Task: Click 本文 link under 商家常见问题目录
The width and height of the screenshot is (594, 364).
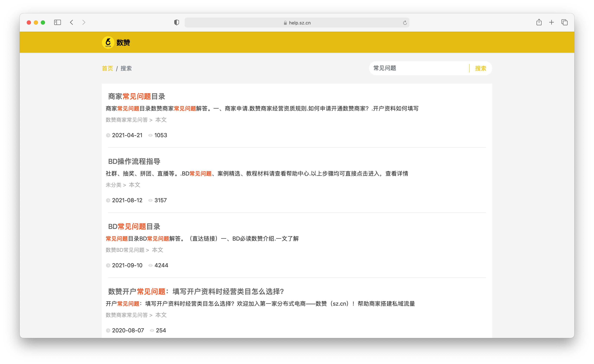Action: [161, 120]
